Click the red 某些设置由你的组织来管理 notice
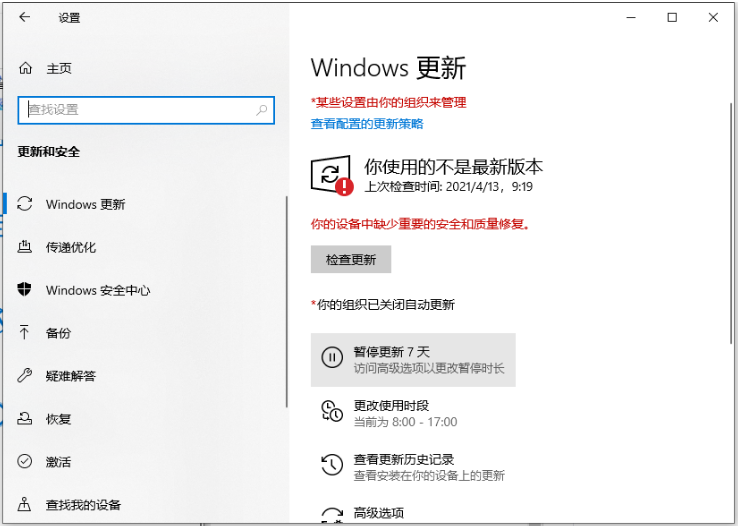The image size is (738, 526). pos(389,102)
